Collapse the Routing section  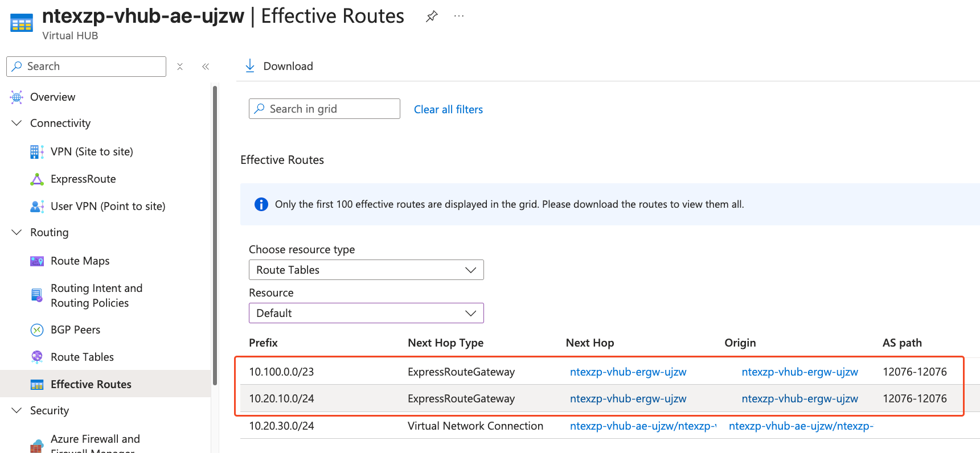(17, 233)
